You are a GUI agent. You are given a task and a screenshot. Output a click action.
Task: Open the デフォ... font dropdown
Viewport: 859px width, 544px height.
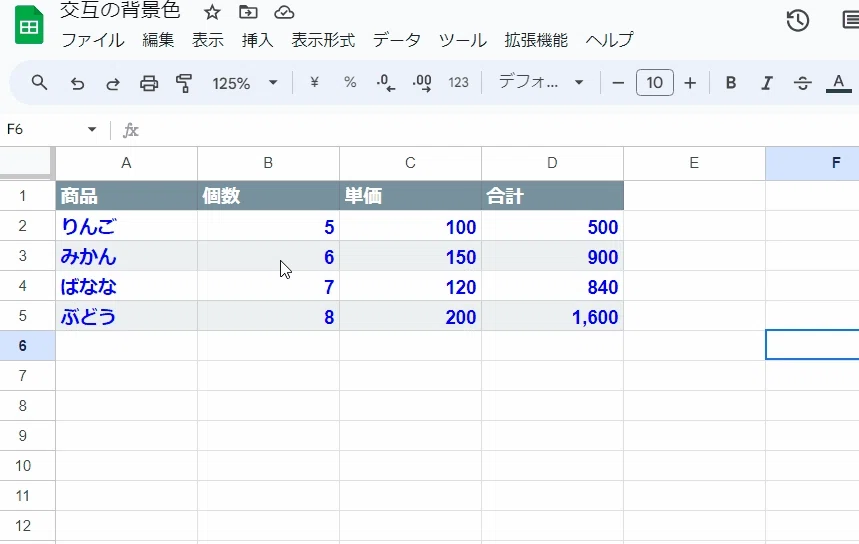pyautogui.click(x=541, y=83)
